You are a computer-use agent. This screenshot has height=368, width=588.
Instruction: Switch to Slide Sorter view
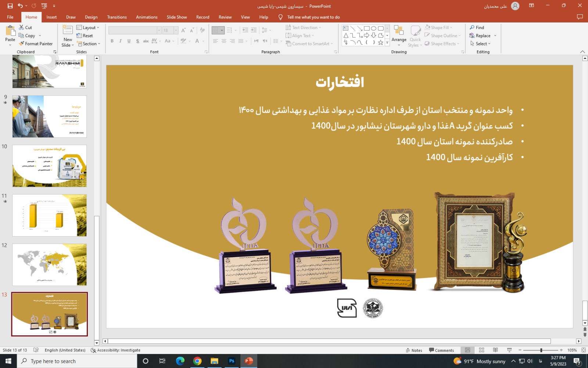(481, 350)
